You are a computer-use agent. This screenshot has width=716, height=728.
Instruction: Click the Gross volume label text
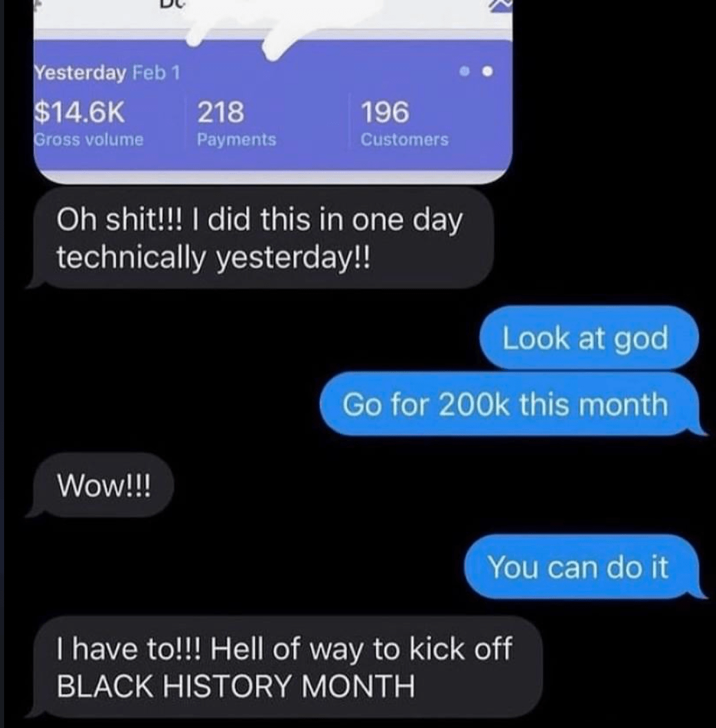[89, 140]
